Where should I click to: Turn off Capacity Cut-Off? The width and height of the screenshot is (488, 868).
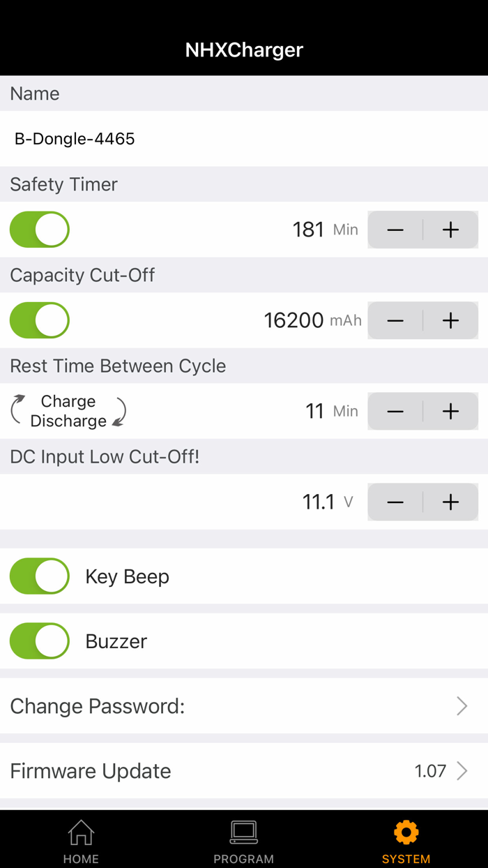coord(39,320)
